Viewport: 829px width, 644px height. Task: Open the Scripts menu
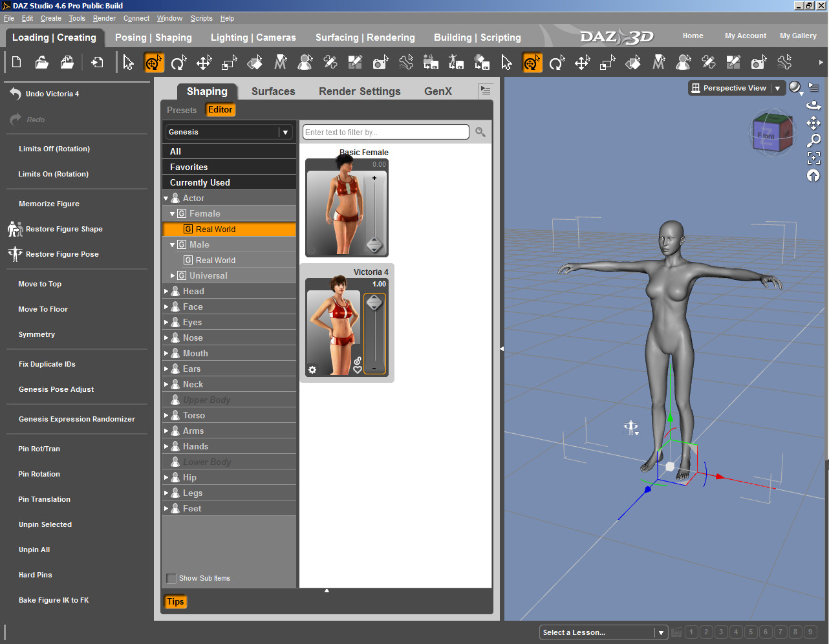point(201,18)
